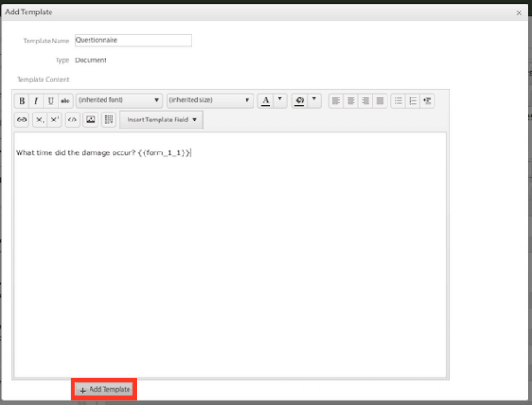
Task: Toggle Strikethrough formatting
Action: pos(65,101)
